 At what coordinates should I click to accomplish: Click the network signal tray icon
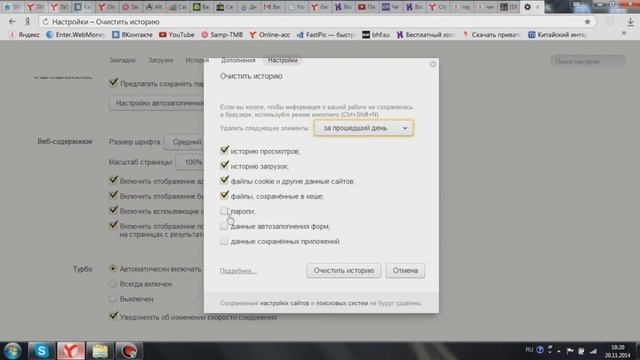click(x=593, y=351)
